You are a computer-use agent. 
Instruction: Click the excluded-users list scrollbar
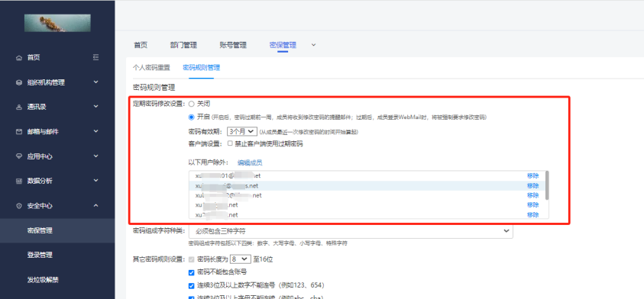point(547,185)
